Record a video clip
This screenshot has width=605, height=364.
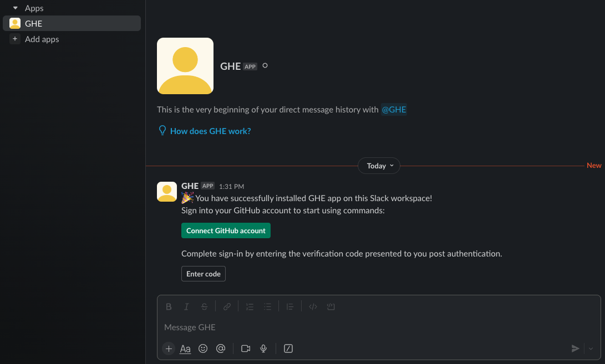click(246, 348)
